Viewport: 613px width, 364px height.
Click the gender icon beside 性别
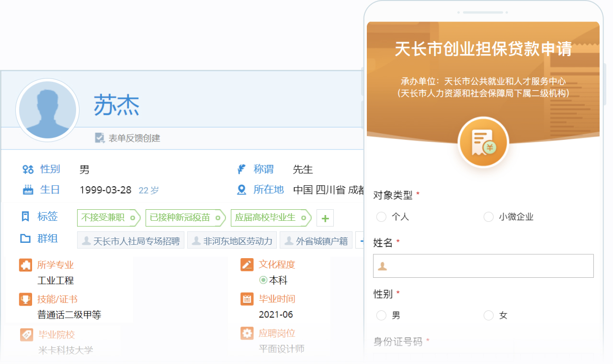click(28, 169)
